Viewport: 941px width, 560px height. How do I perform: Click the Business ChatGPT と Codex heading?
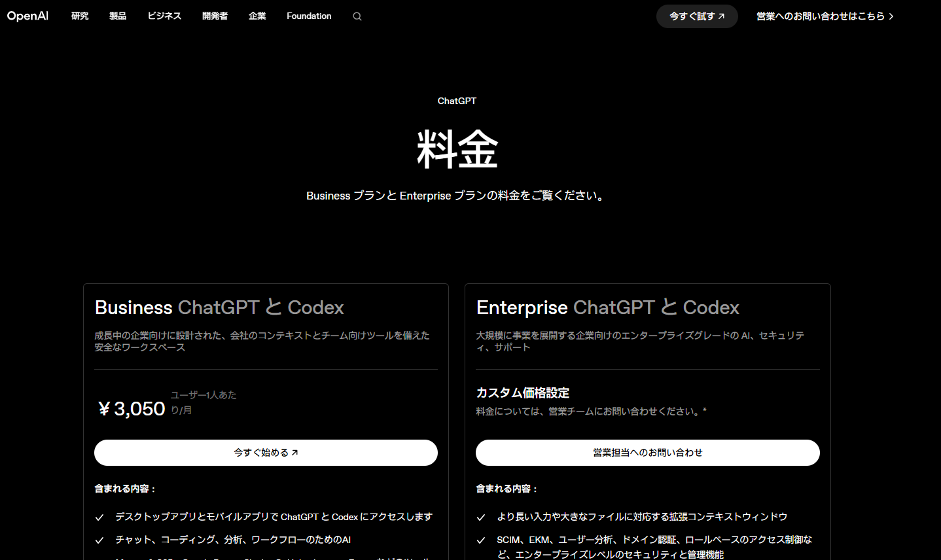click(219, 307)
